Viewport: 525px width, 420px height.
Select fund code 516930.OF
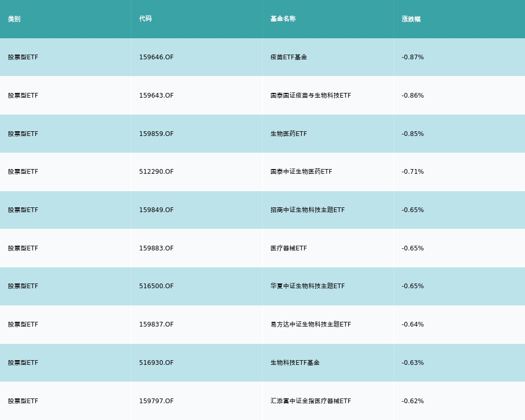(156, 363)
